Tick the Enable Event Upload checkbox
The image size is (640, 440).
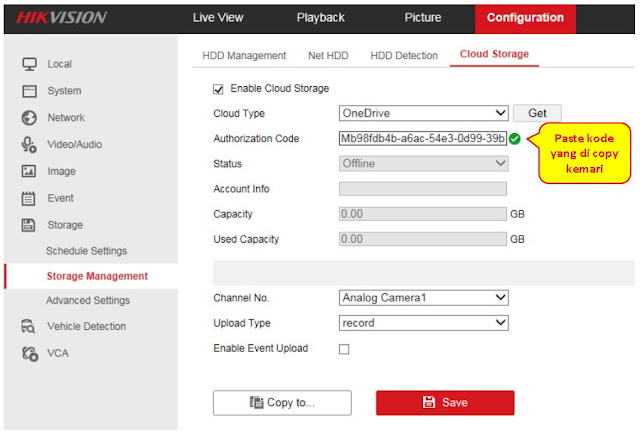344,349
